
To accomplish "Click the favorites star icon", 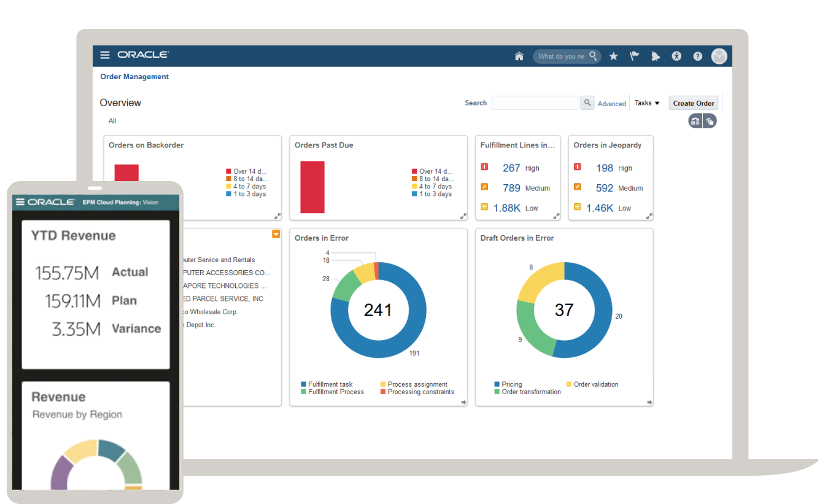I will (613, 56).
